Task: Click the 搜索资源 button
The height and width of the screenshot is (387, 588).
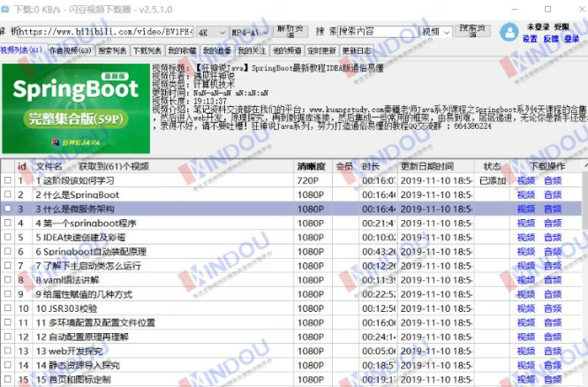Action: coord(472,31)
